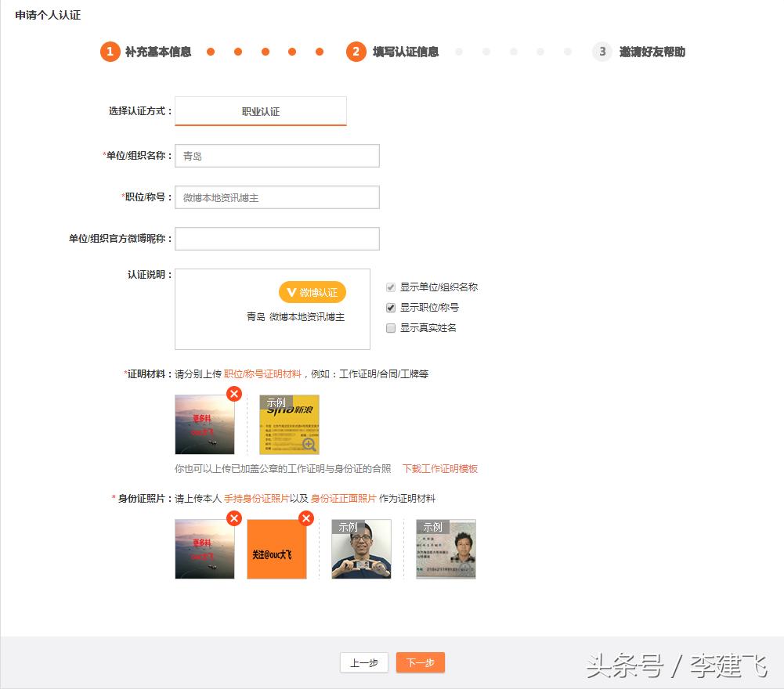This screenshot has height=689, width=784.
Task: Click the 单位/组织官方微博昵称 input field
Action: pos(276,238)
